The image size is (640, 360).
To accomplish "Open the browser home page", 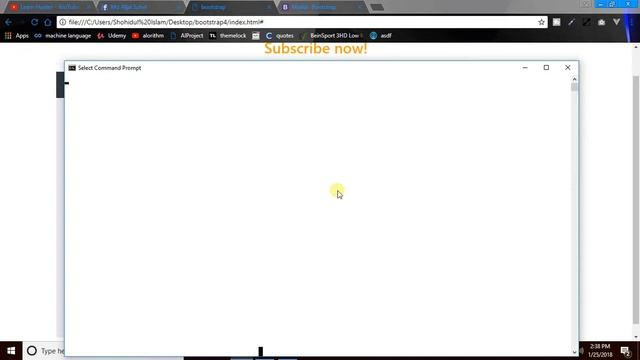I will pyautogui.click(x=48, y=22).
